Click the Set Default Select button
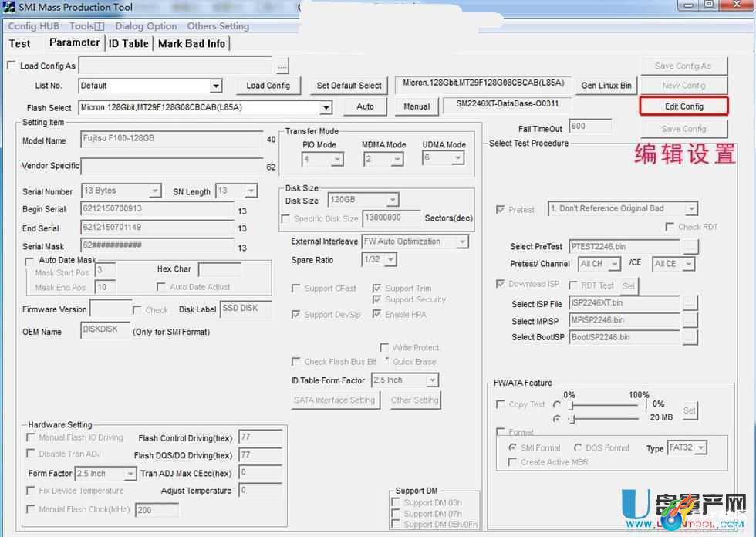This screenshot has height=537, width=756. click(x=349, y=86)
